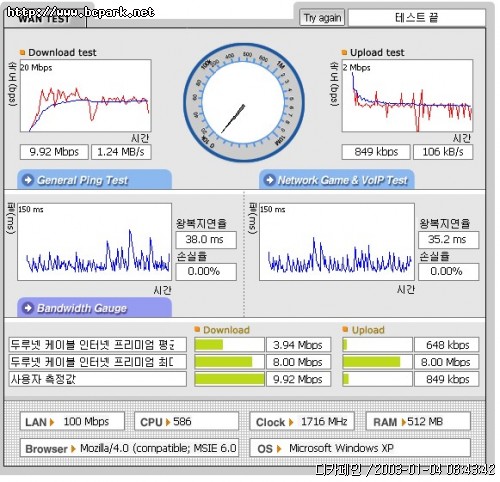Select the 106 kB/s upload value
The height and width of the screenshot is (482, 500).
(443, 152)
